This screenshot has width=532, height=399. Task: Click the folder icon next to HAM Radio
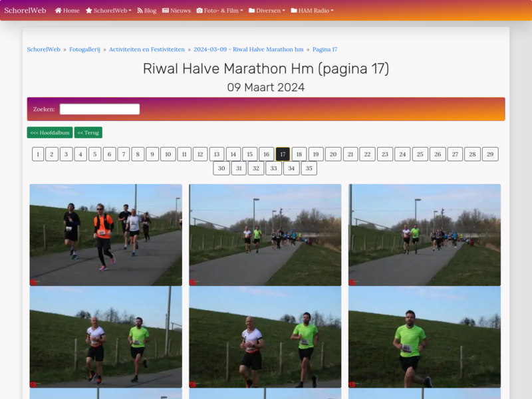point(294,11)
